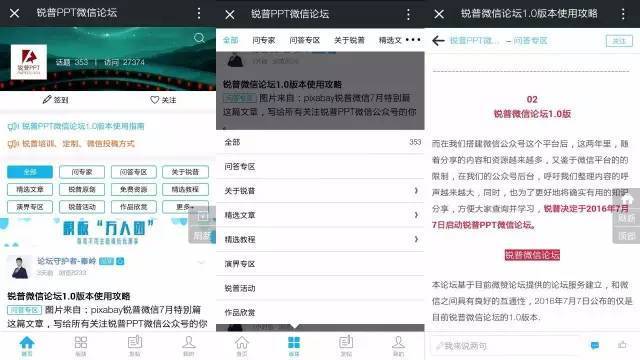Select the 问专家 category chip on the left screen
Image resolution: width=640 pixels, height=360 pixels.
click(82, 172)
